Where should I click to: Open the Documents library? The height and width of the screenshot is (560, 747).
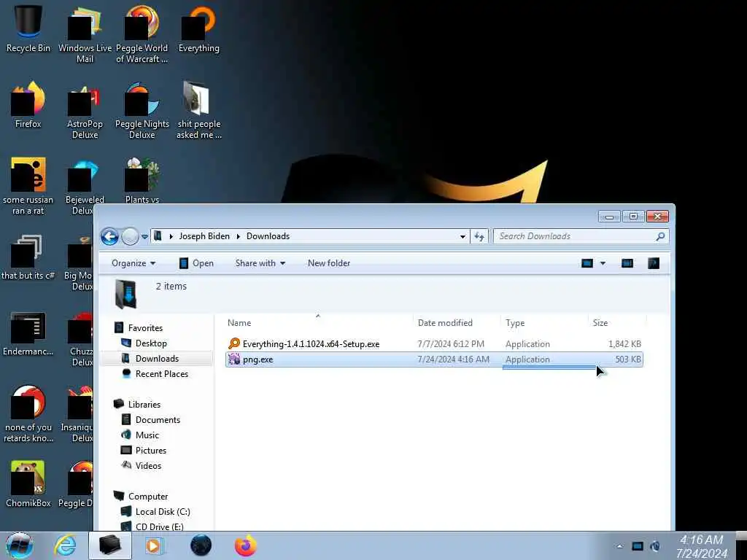coord(158,419)
